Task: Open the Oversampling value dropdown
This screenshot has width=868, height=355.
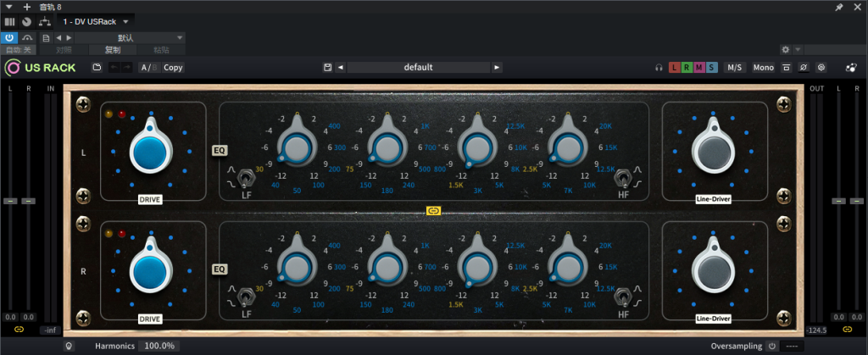Action: click(x=792, y=347)
